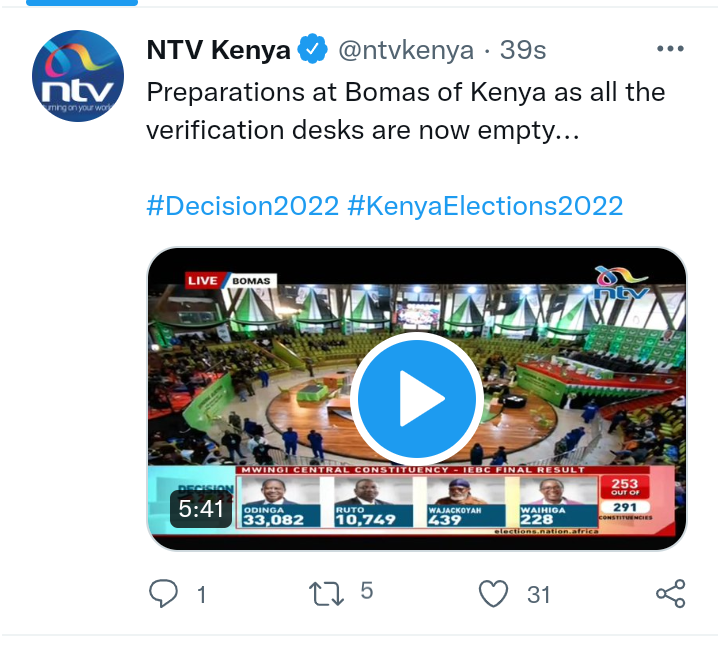The width and height of the screenshot is (720, 649).
Task: Click the ntv logo inside video
Action: click(622, 283)
